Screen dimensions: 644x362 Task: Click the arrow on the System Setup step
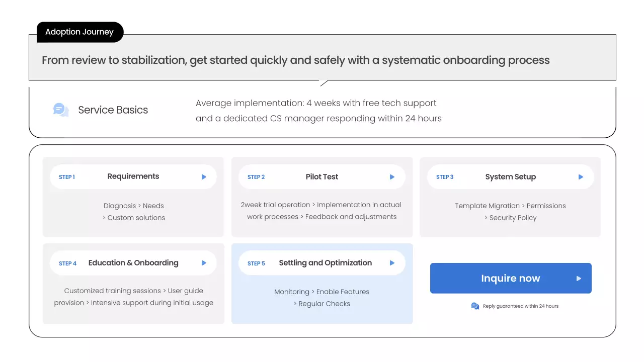(581, 177)
